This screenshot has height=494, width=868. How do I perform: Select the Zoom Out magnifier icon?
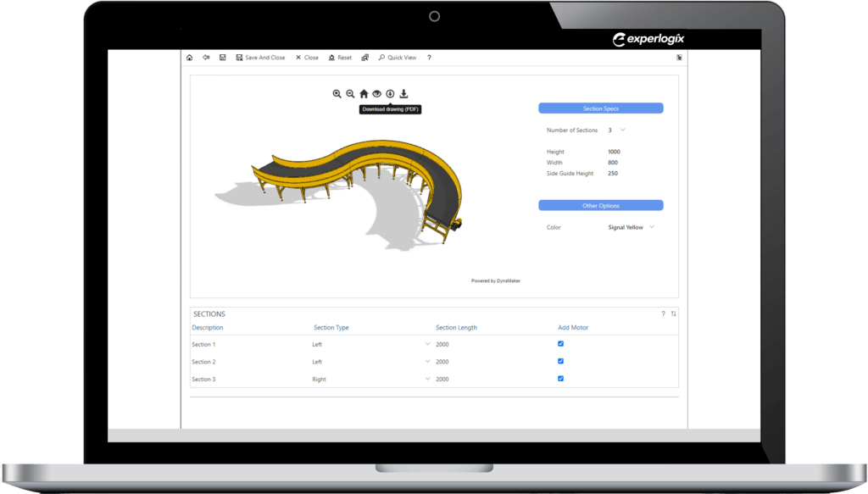[x=350, y=93]
